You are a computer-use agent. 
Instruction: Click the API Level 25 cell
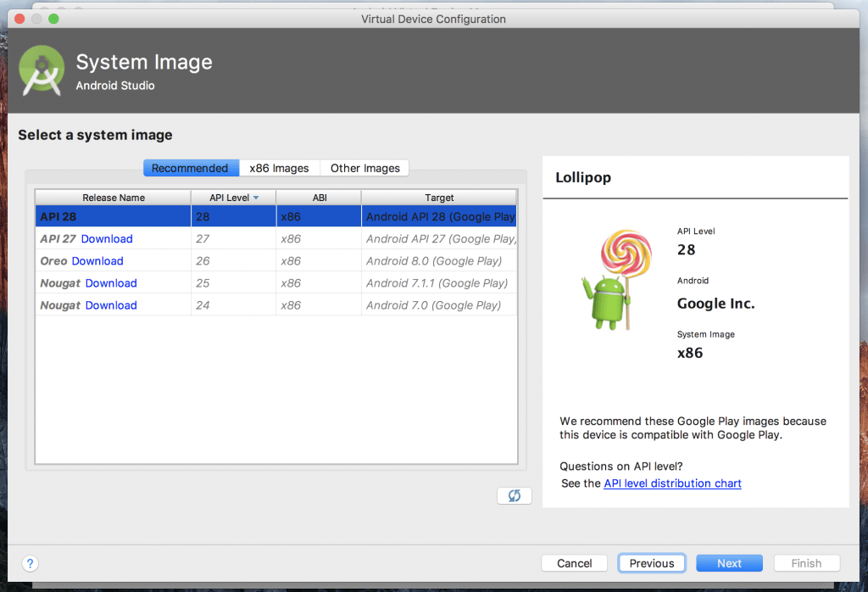pos(234,283)
